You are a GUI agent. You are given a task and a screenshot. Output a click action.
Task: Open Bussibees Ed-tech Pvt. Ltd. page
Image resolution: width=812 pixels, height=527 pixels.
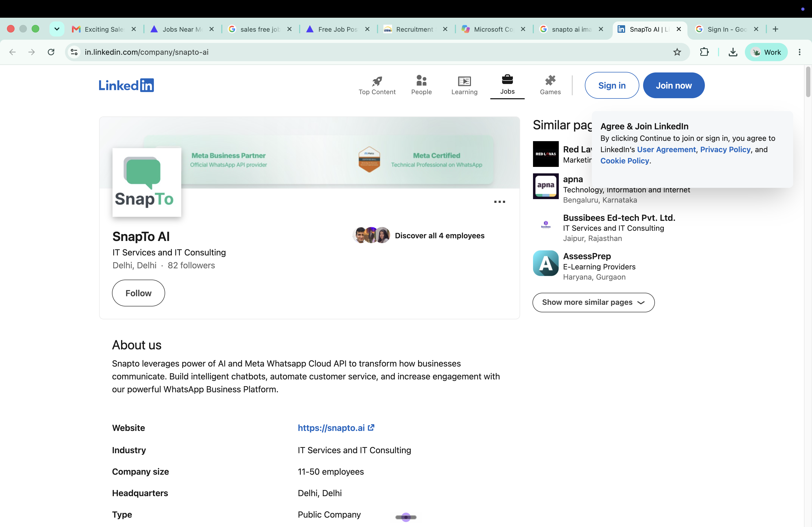(x=619, y=218)
